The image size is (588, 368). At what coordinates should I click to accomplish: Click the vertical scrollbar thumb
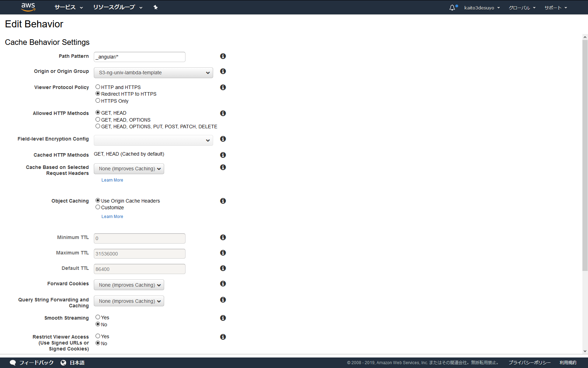(x=585, y=155)
